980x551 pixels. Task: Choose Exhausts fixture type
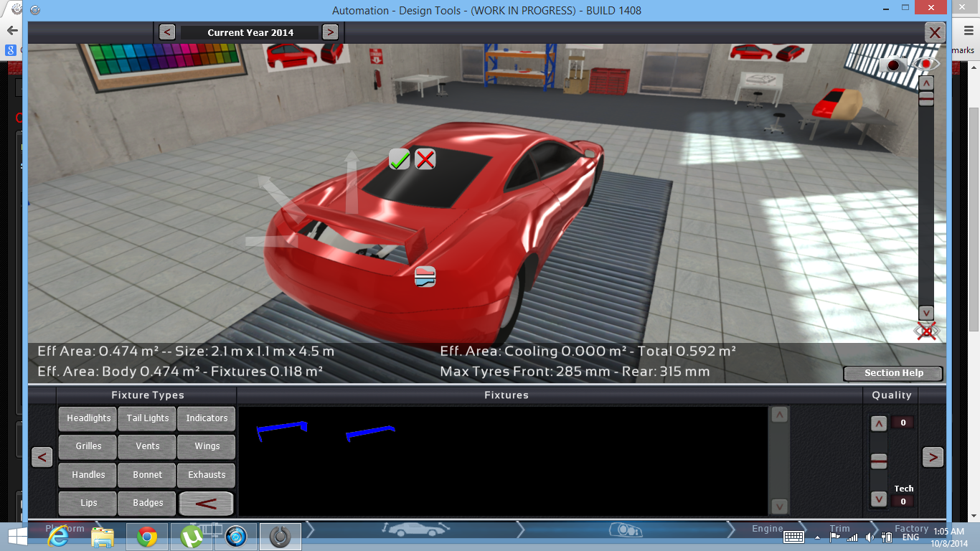pyautogui.click(x=207, y=475)
